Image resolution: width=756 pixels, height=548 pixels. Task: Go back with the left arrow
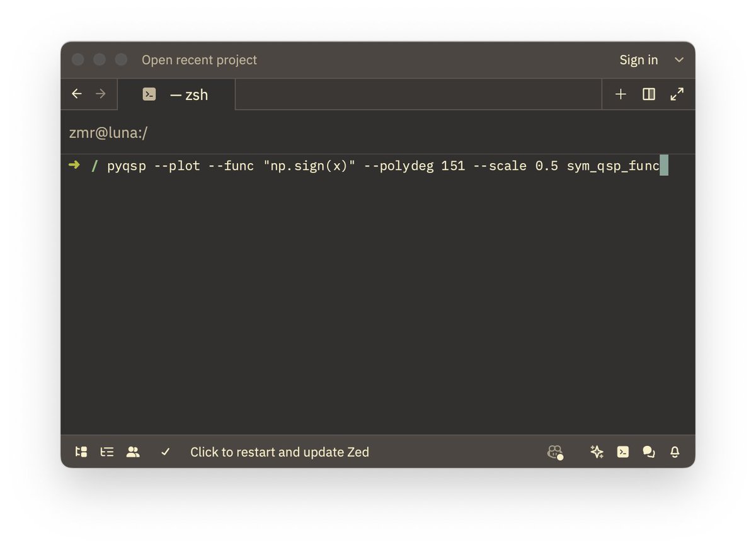pos(77,94)
